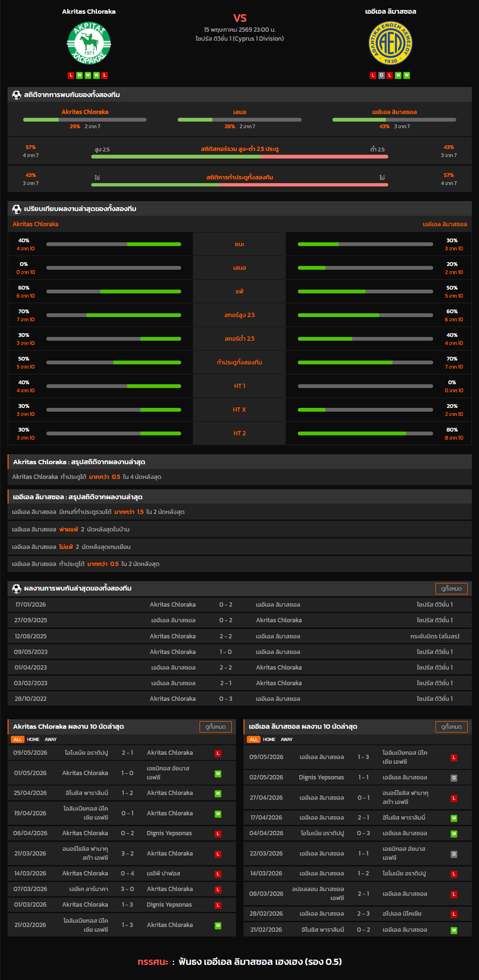Click the 01/04/2023 2 - 2 result row
This screenshot has width=479, height=980.
point(240,668)
